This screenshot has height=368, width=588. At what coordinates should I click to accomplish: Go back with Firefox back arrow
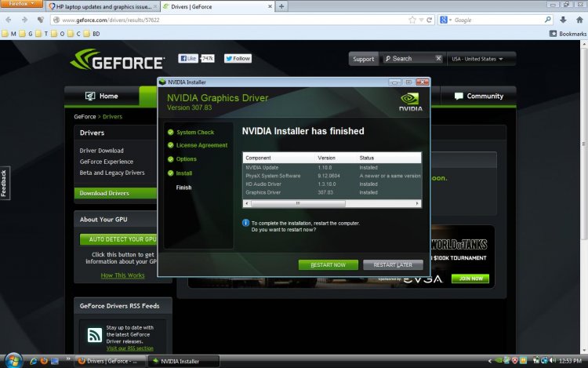(x=9, y=20)
